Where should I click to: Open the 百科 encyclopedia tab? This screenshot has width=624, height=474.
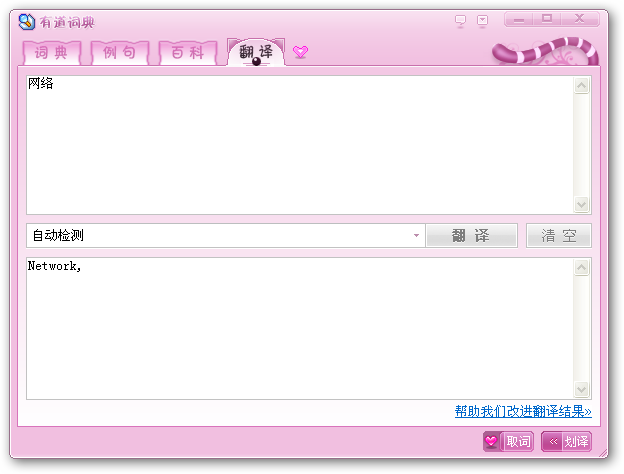coord(188,53)
